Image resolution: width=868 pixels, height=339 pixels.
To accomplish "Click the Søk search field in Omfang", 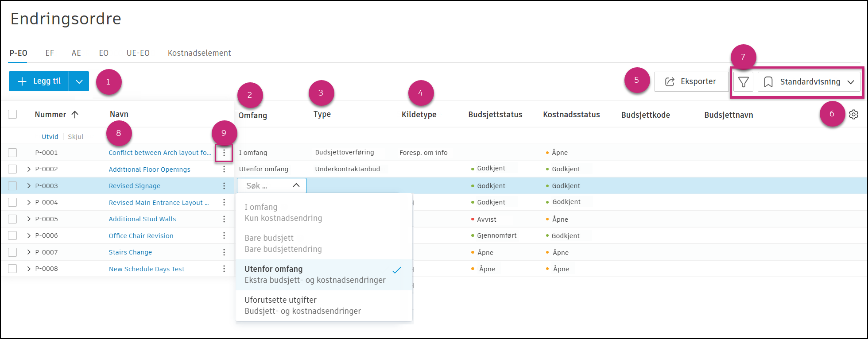I will tap(266, 186).
